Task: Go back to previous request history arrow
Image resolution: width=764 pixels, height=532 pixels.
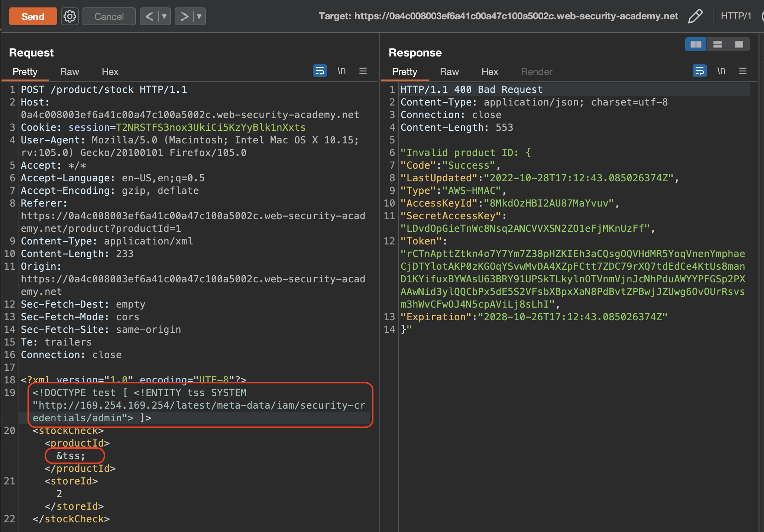Action: (149, 16)
